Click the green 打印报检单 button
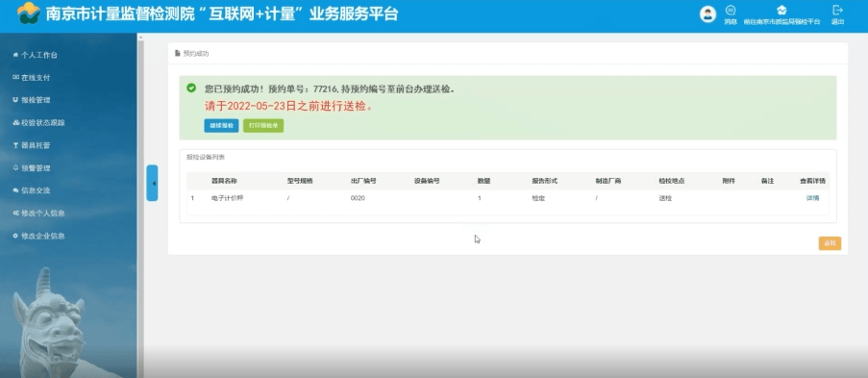The width and height of the screenshot is (868, 378). tap(263, 126)
